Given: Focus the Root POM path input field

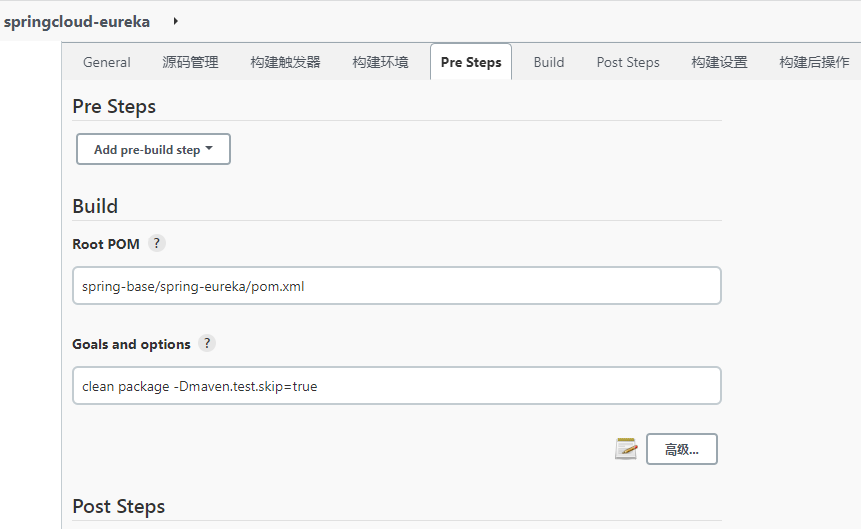Looking at the screenshot, I should 396,286.
